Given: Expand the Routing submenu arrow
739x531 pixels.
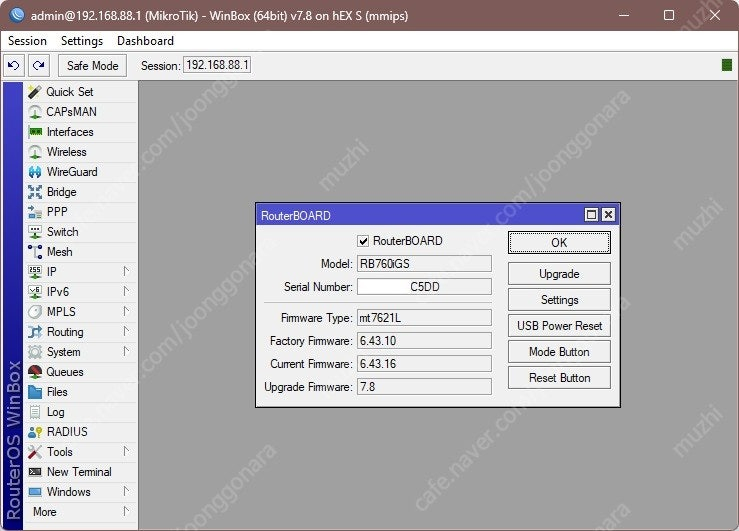Looking at the screenshot, I should (x=126, y=331).
